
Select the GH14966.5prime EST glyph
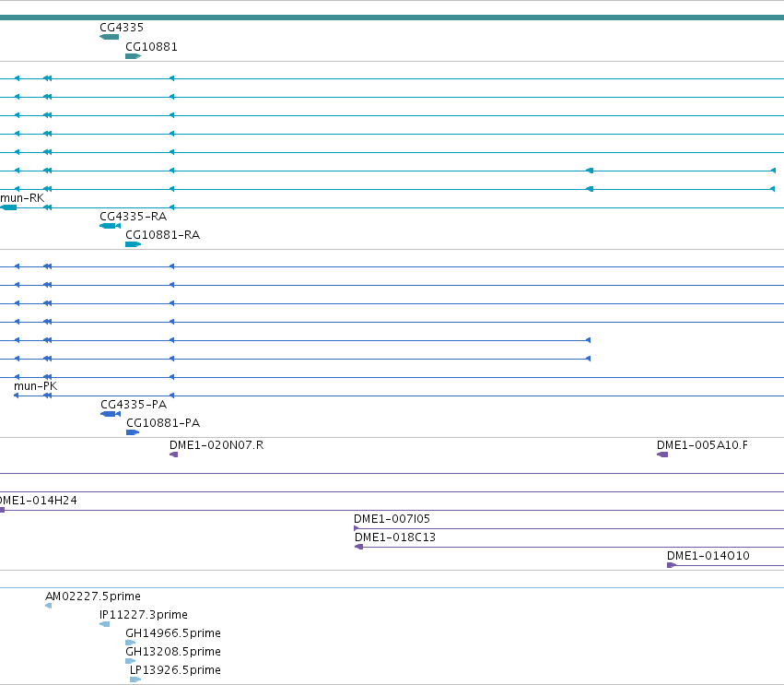(x=131, y=643)
